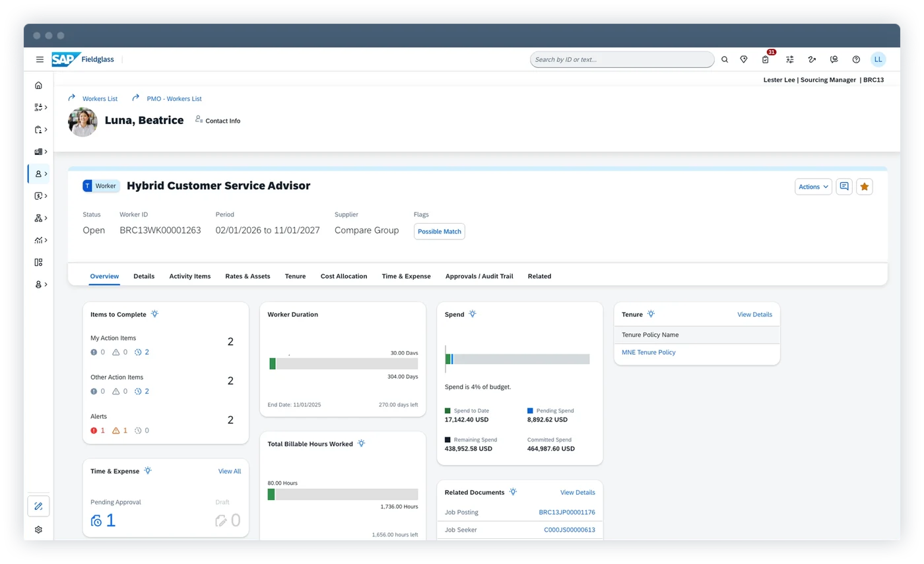Expand the building sidebar menu

[x=40, y=152]
